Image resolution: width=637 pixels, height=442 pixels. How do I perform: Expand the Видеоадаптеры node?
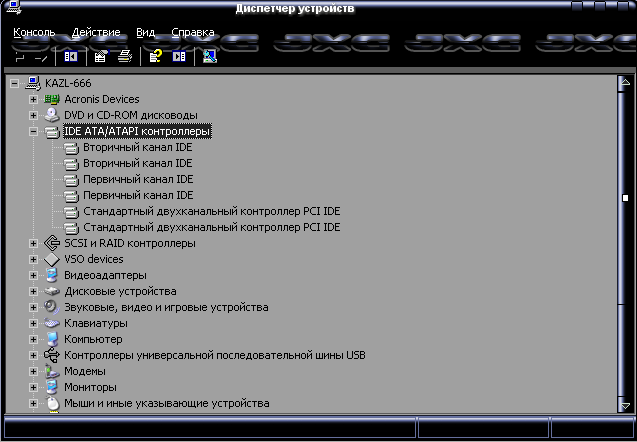[33, 275]
